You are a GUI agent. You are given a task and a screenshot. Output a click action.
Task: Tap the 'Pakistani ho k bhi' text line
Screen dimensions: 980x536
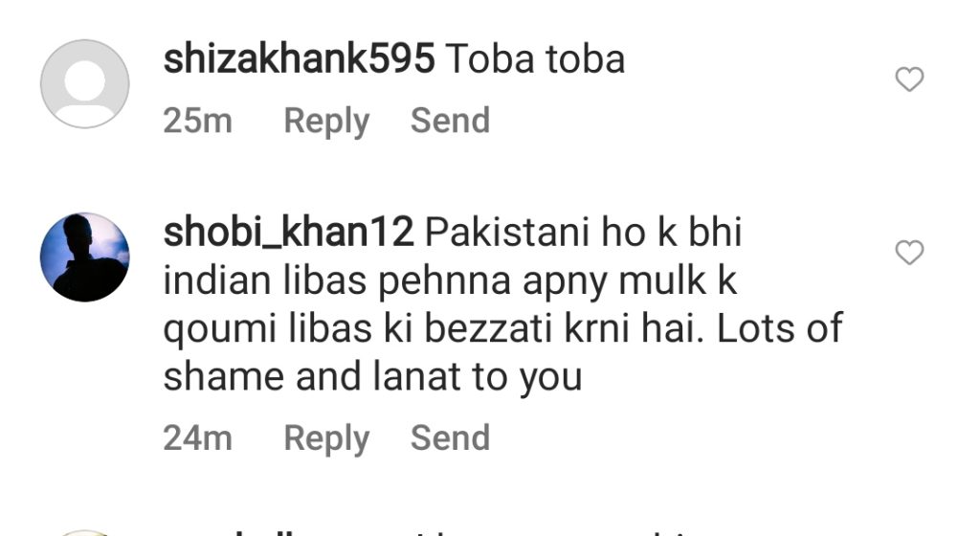click(584, 232)
